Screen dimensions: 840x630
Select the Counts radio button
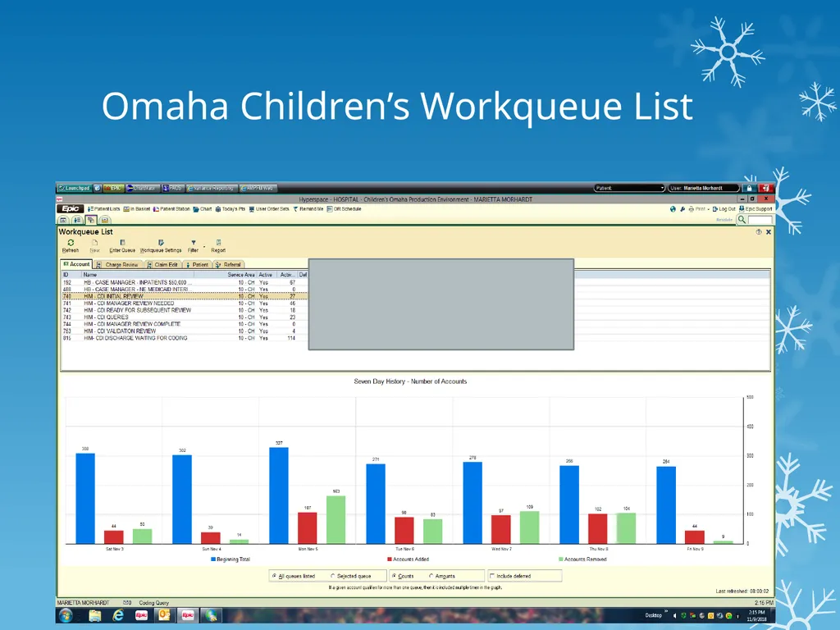(x=394, y=576)
